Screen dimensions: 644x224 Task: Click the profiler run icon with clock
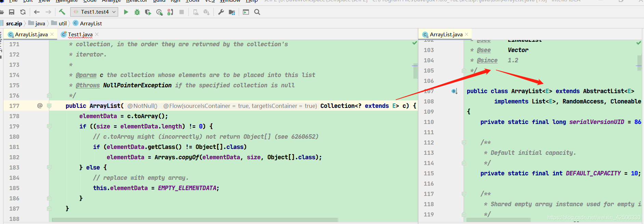[x=159, y=12]
